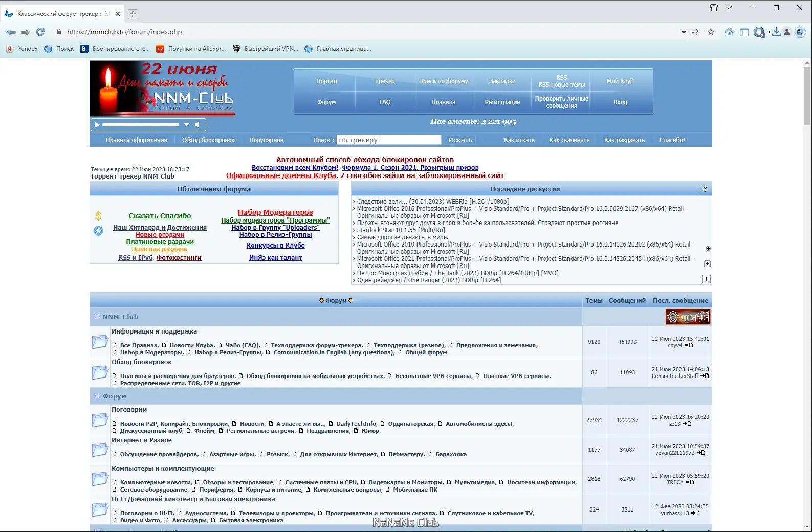Open the Закладки menu item
This screenshot has height=532, width=812.
click(x=502, y=81)
